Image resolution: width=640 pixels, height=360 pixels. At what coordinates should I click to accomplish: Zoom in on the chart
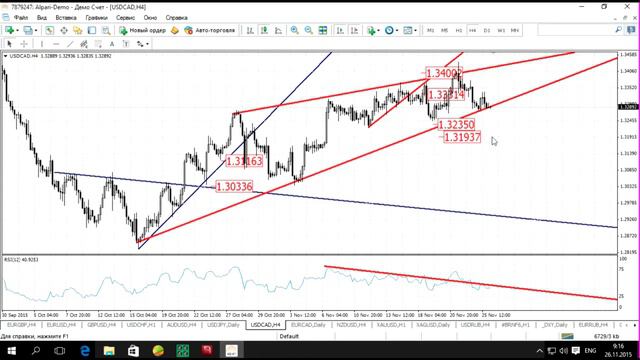pos(294,30)
